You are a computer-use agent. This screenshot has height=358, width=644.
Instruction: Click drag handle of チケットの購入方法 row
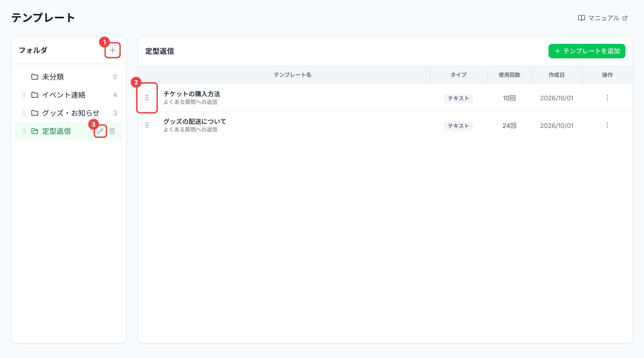pyautogui.click(x=147, y=98)
